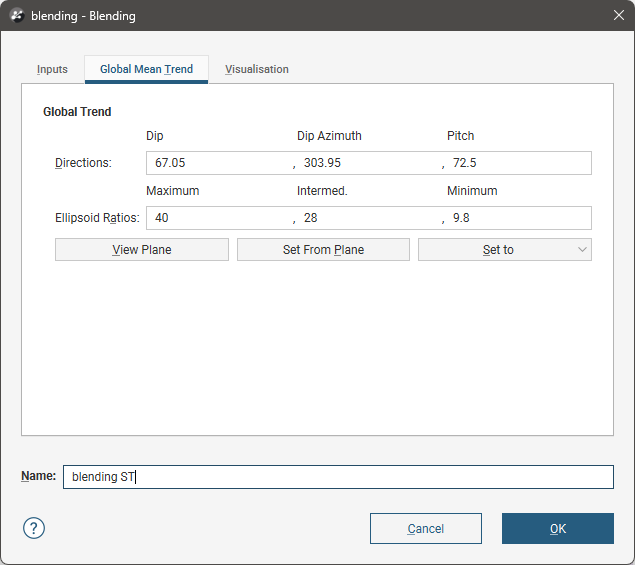The height and width of the screenshot is (565, 635).
Task: Click the Leapfrog app icon in title bar
Action: coord(16,16)
